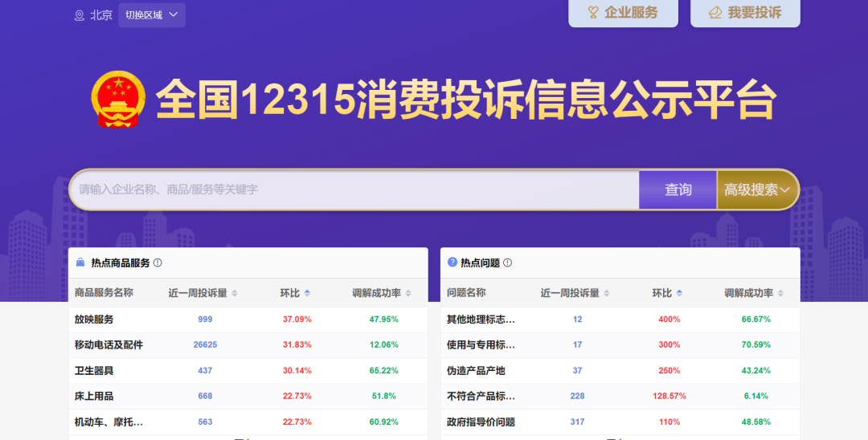
Task: Click the 商品服务名称 column header
Action: point(104,293)
